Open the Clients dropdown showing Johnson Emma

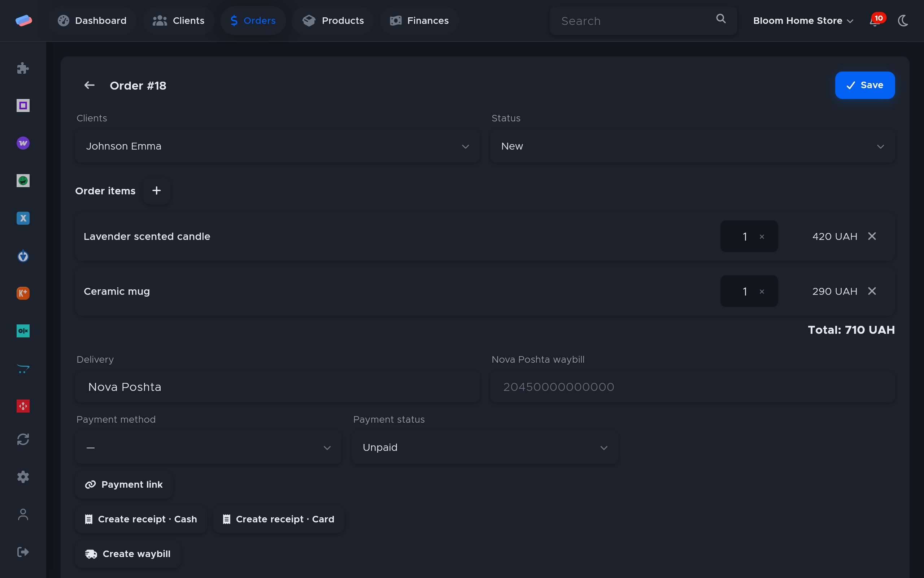[277, 146]
